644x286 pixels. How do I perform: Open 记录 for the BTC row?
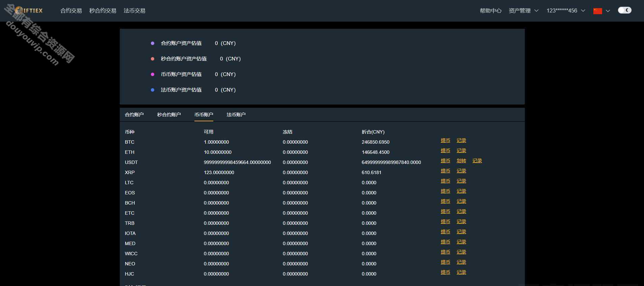[461, 140]
